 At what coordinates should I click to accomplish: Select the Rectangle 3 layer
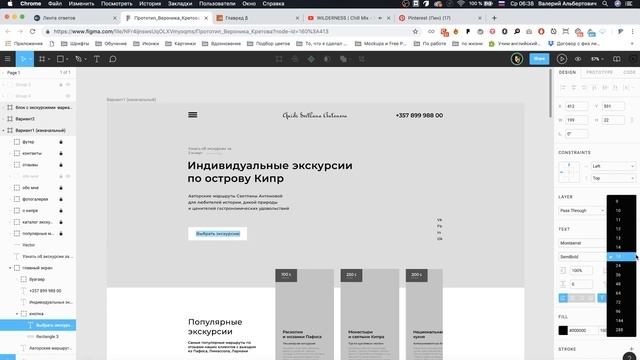(38, 337)
